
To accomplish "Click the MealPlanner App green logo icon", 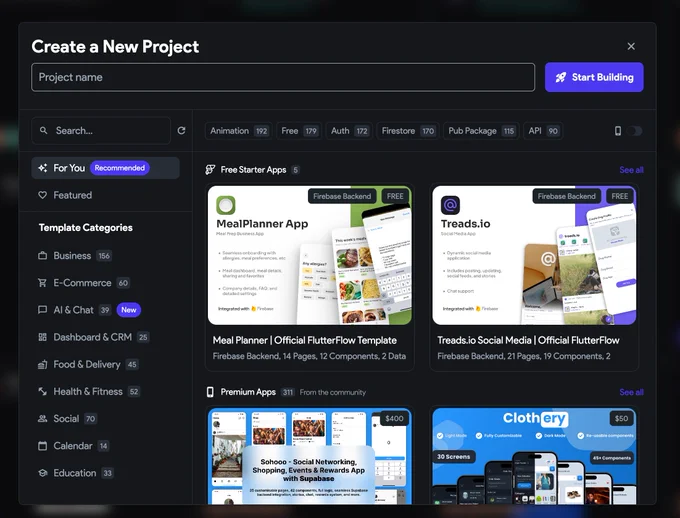I will tap(226, 205).
